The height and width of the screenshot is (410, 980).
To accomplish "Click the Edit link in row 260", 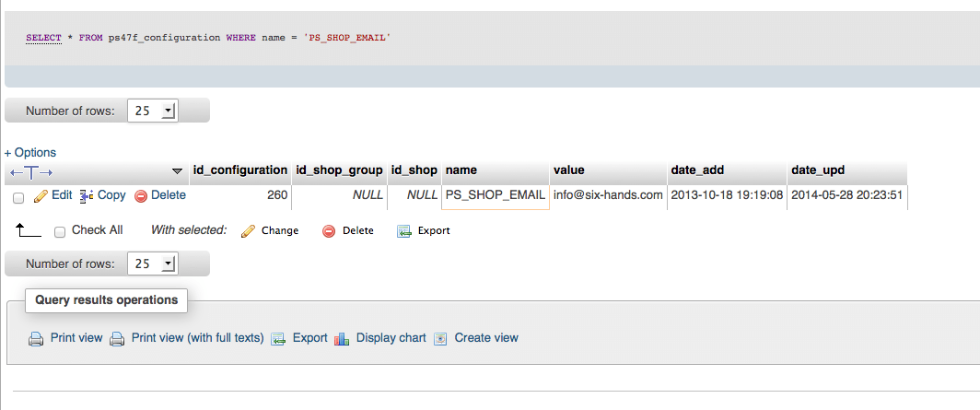I will [x=62, y=195].
